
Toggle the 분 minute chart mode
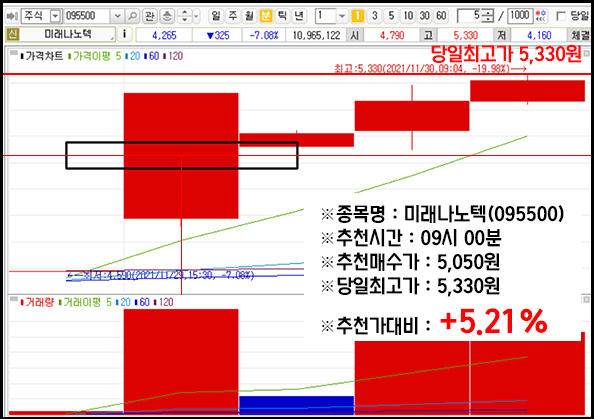[266, 16]
